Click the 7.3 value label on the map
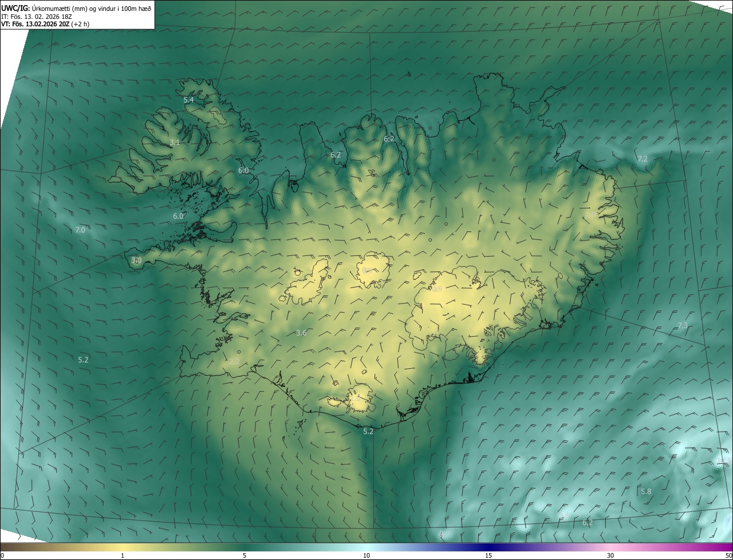The image size is (733, 560). tap(683, 325)
